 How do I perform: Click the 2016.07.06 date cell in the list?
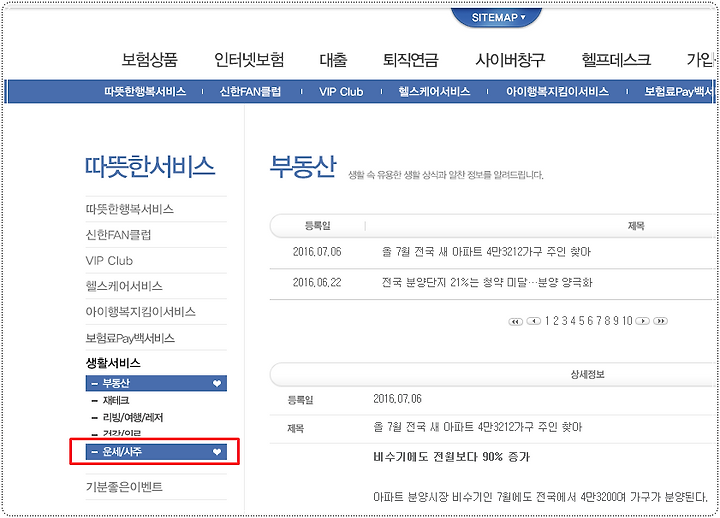tap(317, 252)
